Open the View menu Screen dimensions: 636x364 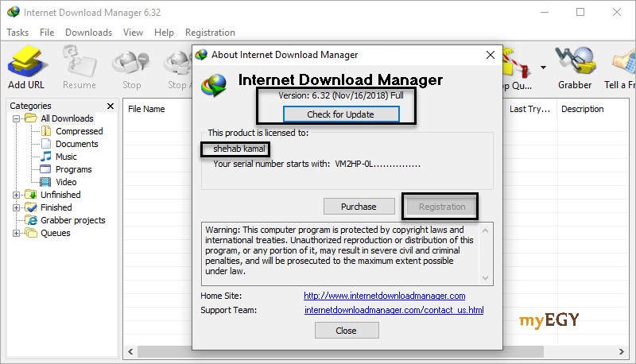(133, 33)
